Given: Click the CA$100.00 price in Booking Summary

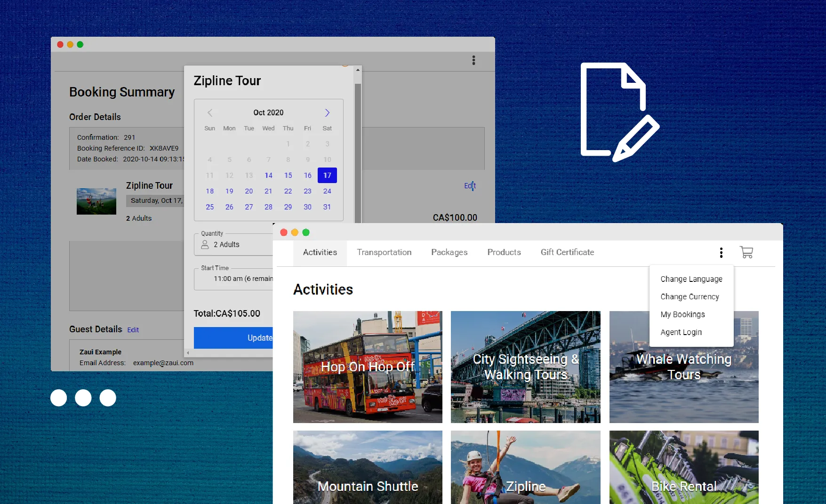Looking at the screenshot, I should coord(455,217).
